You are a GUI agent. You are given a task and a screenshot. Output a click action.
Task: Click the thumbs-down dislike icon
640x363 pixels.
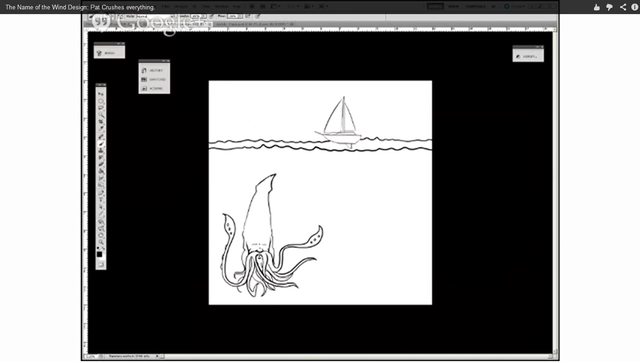[610, 7]
